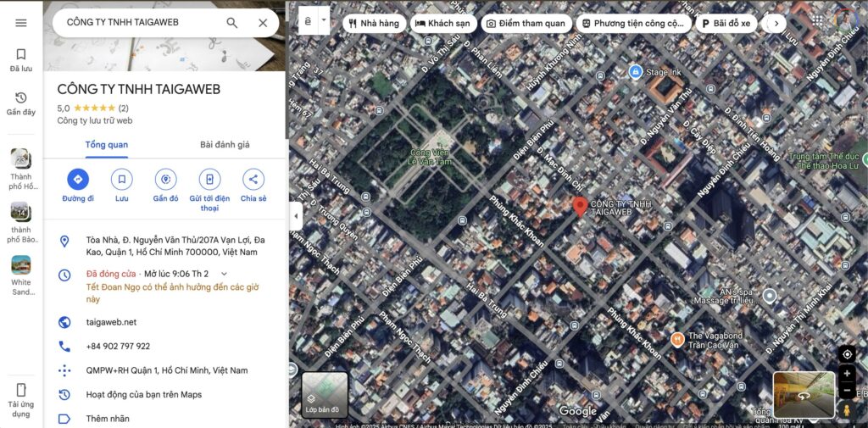868x428 pixels.
Task: Click the (2) reviews count
Action: coord(124,108)
